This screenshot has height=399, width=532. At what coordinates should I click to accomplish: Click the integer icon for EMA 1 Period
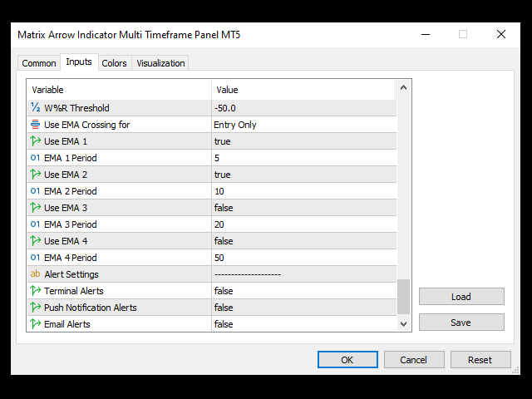pos(35,157)
